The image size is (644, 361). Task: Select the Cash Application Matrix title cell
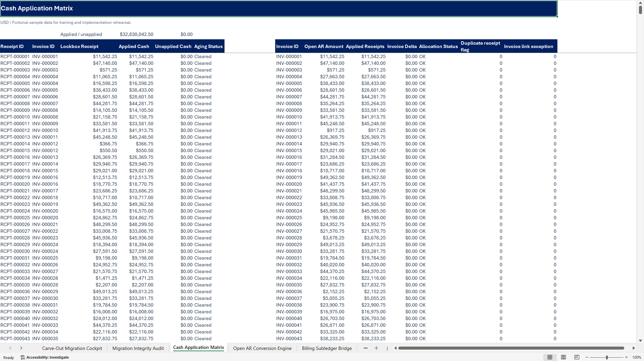pos(279,8)
